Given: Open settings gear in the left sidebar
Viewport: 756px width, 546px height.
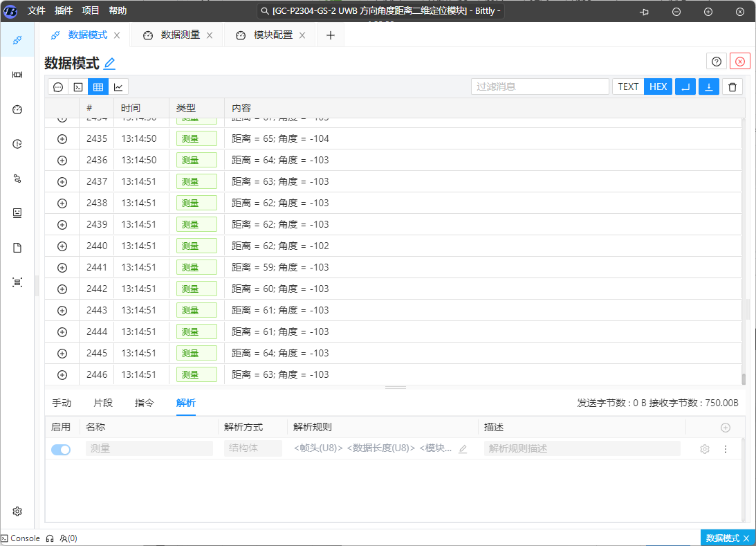Looking at the screenshot, I should 17,511.
